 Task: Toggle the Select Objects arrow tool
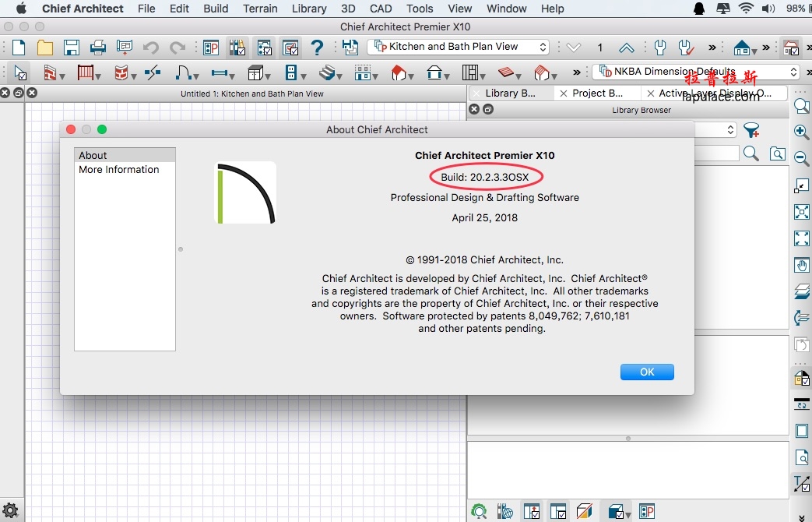(x=20, y=73)
